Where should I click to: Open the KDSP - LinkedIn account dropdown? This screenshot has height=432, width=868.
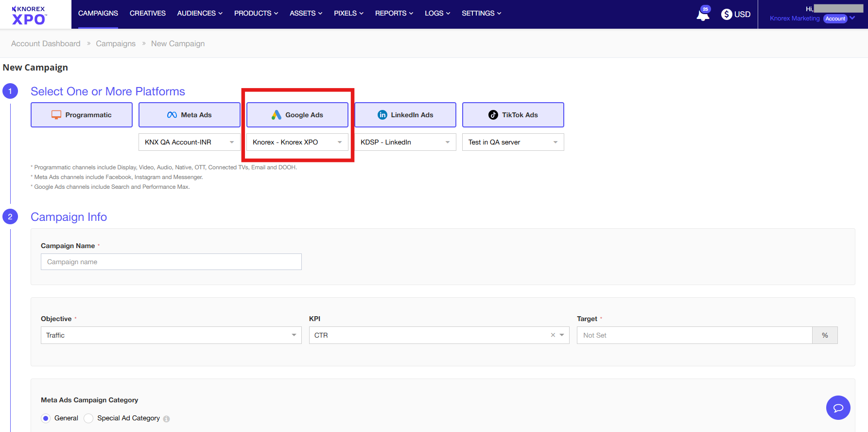(405, 142)
